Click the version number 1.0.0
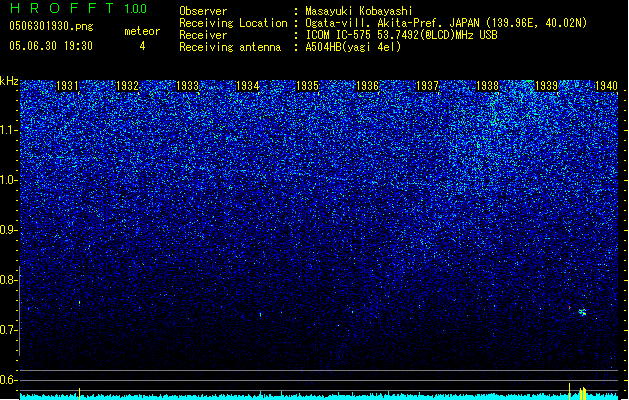Viewport: 629px width, 400px height. pyautogui.click(x=136, y=8)
